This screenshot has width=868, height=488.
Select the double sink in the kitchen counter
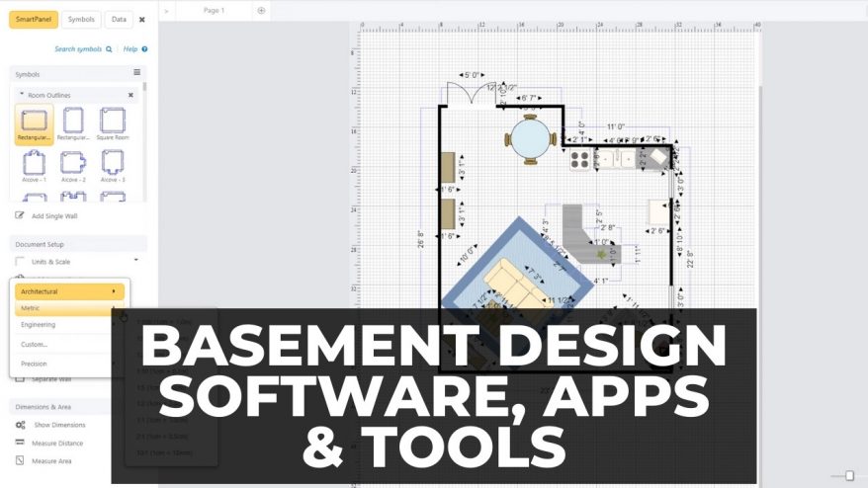[x=617, y=159]
